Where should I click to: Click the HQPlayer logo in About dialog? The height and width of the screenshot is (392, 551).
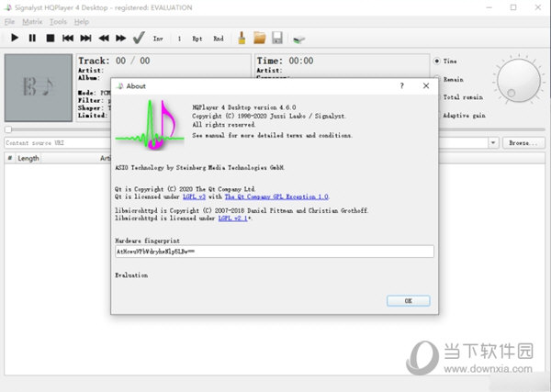pos(150,125)
